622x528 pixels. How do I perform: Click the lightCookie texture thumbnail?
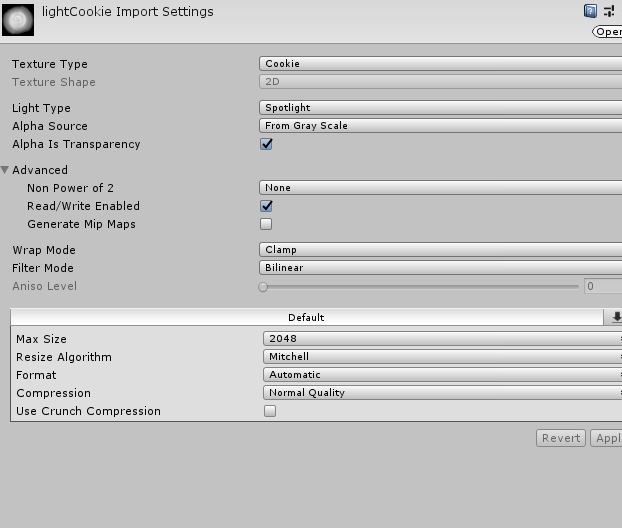(x=18, y=20)
